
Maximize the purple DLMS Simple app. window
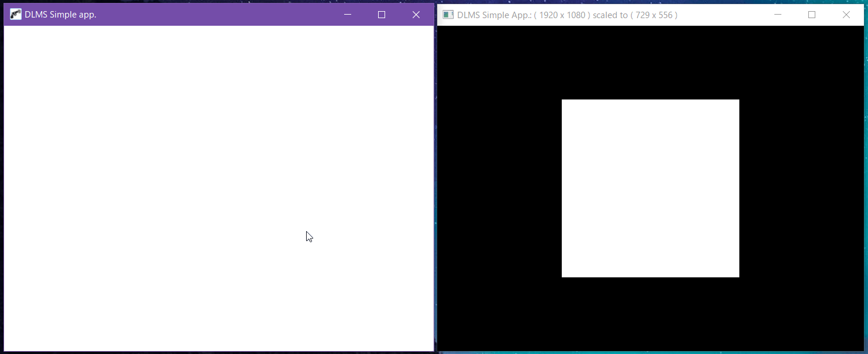coord(382,15)
